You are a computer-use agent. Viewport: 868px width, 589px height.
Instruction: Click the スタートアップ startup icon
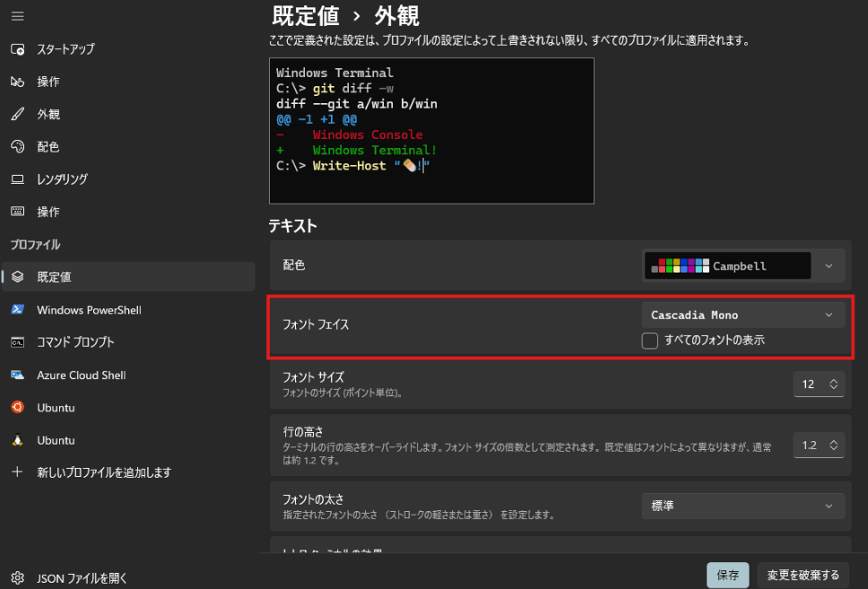point(18,49)
